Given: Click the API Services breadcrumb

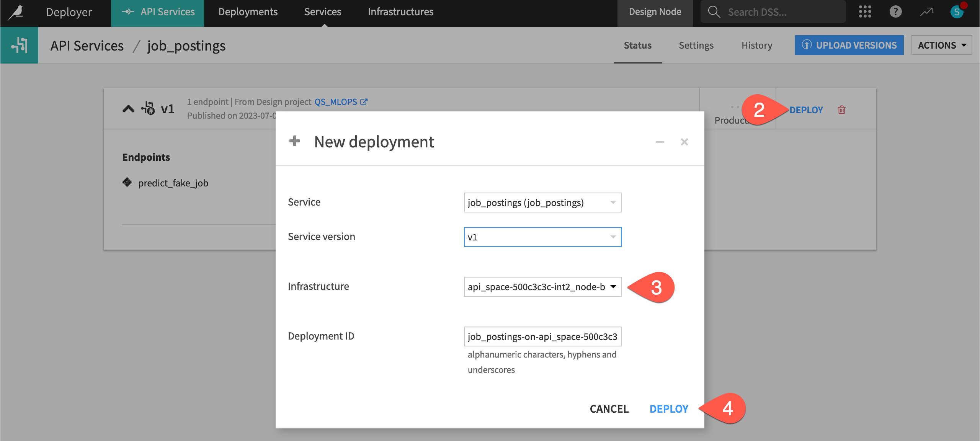Looking at the screenshot, I should [x=87, y=46].
